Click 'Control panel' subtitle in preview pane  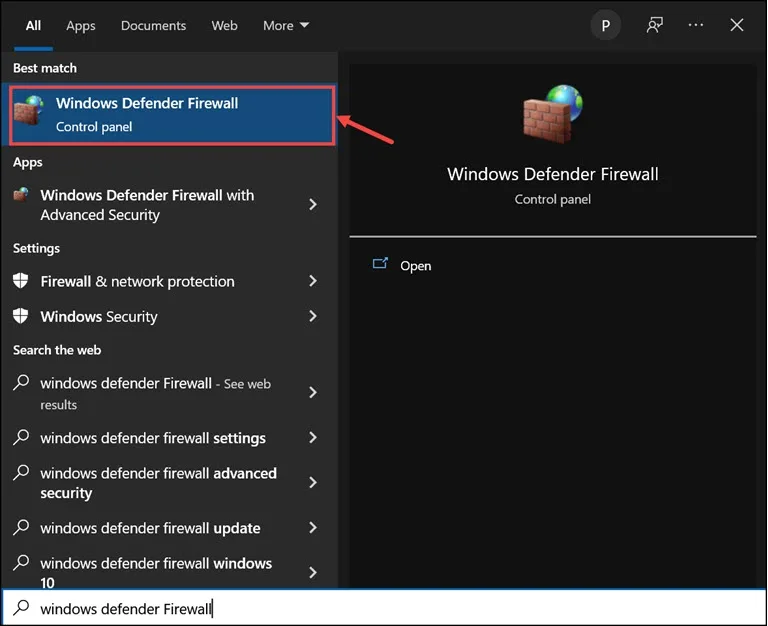click(552, 199)
